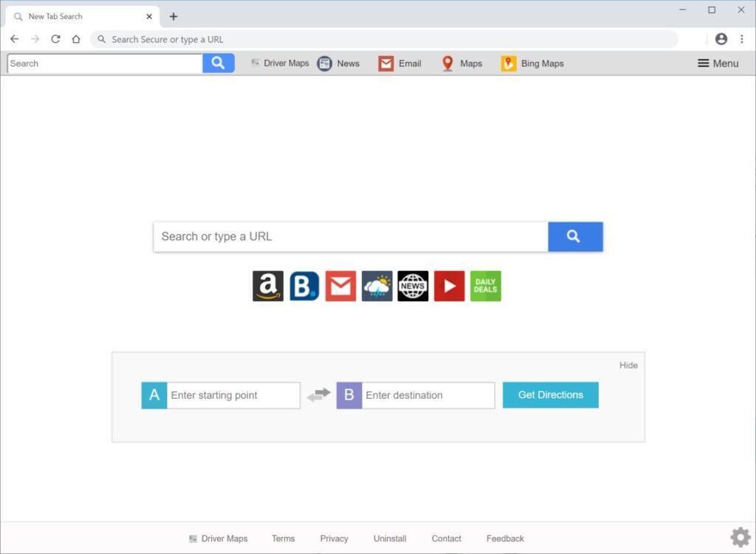Open Driver Maps from the toolbar

coord(280,64)
